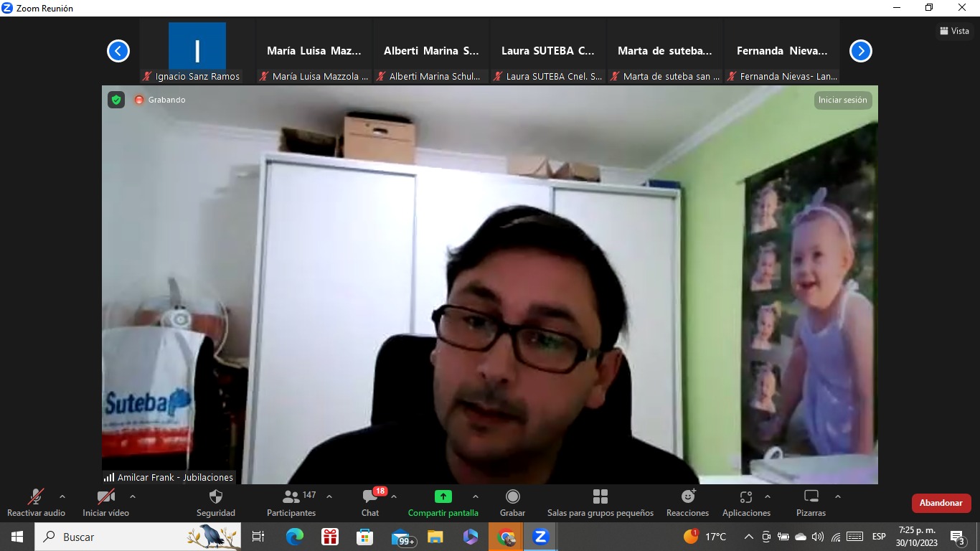Image resolution: width=980 pixels, height=551 pixels.
Task: Show next participants with right arrow
Action: pos(860,51)
